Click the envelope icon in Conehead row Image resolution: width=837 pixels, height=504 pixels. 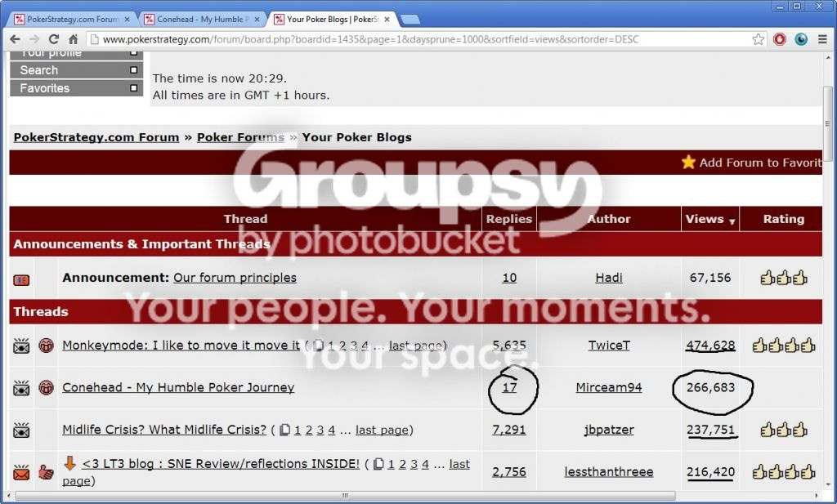21,388
